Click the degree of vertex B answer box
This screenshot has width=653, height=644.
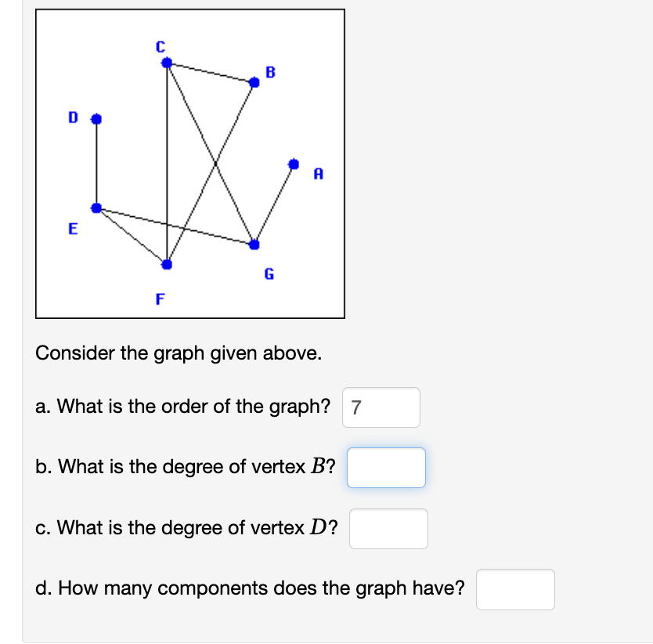pyautogui.click(x=386, y=468)
